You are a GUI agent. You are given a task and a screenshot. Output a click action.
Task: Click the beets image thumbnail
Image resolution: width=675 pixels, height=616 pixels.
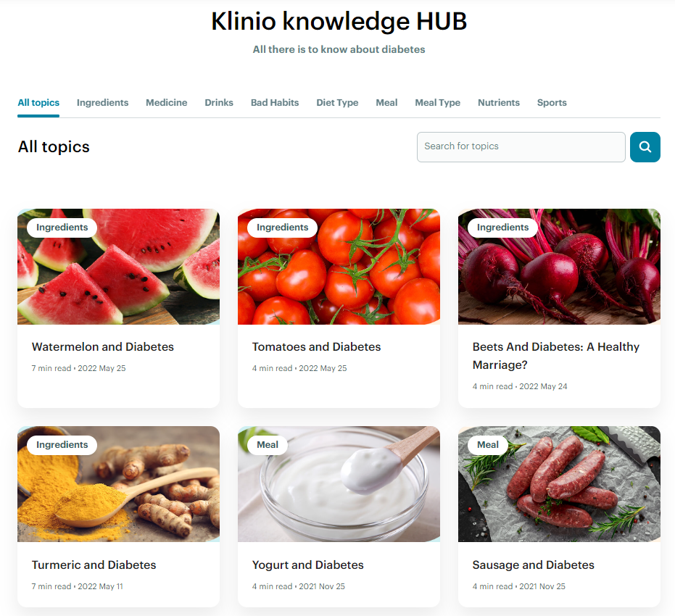(x=559, y=267)
